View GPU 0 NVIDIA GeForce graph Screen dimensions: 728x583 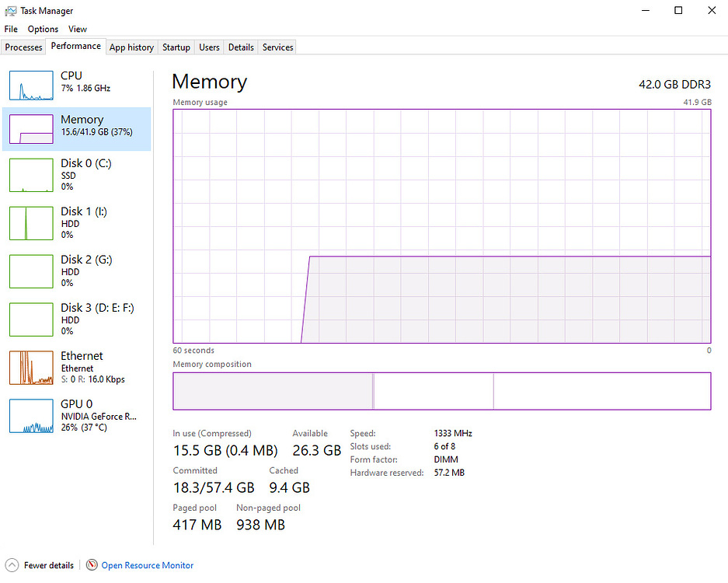click(30, 416)
